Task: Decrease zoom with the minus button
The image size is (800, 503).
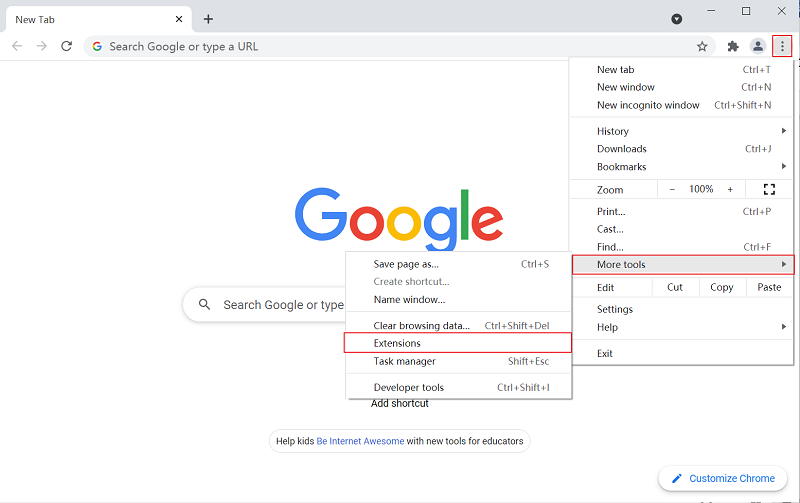Action: 672,190
